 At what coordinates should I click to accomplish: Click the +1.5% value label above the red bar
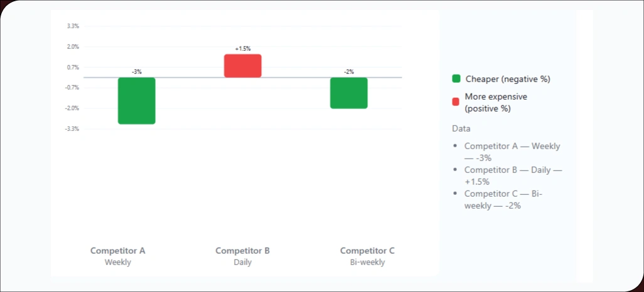click(x=243, y=48)
